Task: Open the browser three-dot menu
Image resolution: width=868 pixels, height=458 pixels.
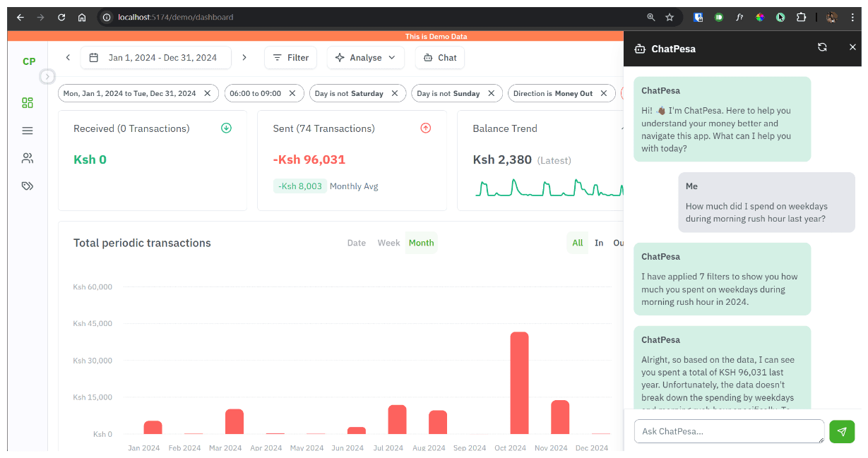Action: click(852, 17)
